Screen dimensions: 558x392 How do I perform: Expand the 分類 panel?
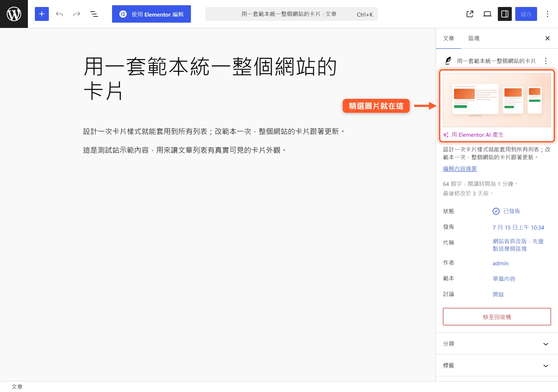tap(497, 344)
